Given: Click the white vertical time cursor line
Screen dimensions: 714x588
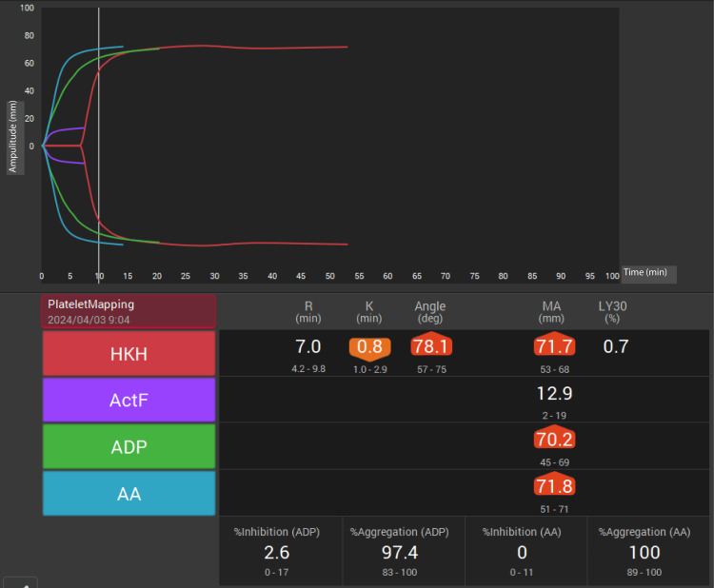Looking at the screenshot, I should point(99,146).
